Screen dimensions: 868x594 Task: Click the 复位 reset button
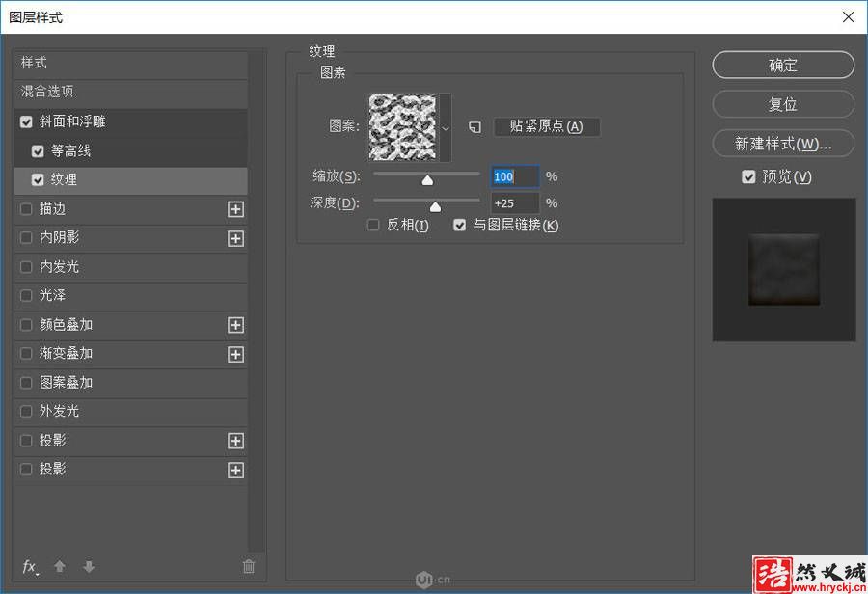[x=783, y=104]
